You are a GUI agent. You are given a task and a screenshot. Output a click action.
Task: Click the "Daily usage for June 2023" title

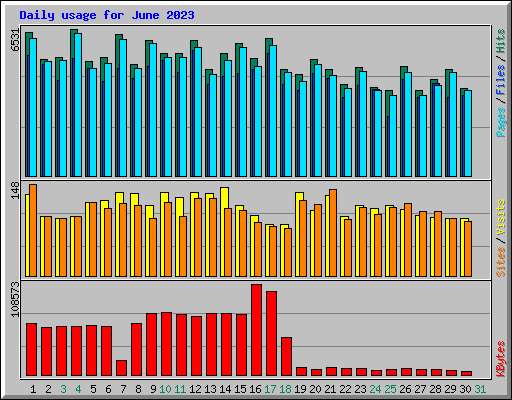click(107, 15)
